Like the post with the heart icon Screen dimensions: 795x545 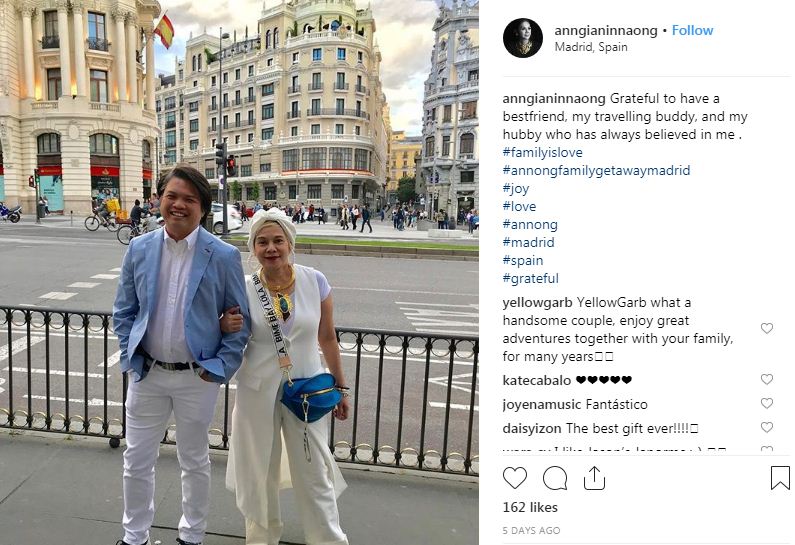point(515,478)
